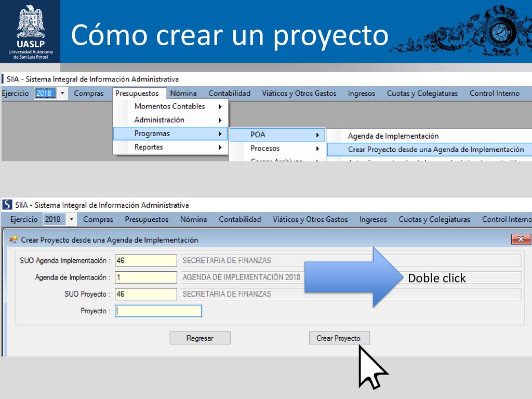Expand POA submenu

pyautogui.click(x=277, y=135)
